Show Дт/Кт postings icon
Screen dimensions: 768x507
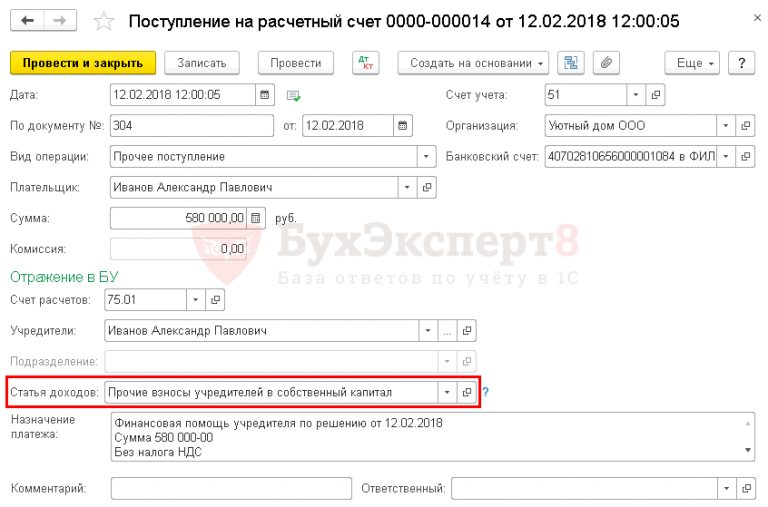click(x=365, y=63)
